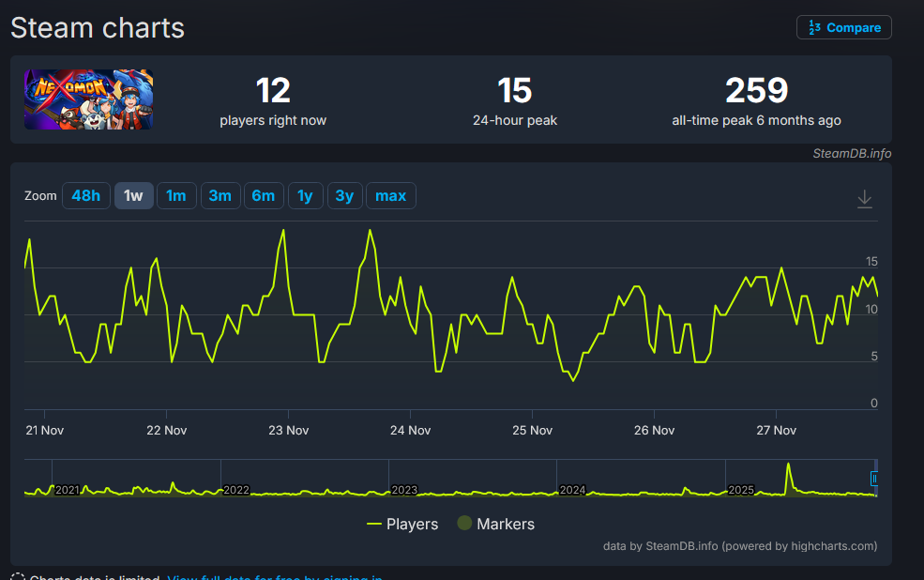
Task: Set chart zoom to 6m
Action: 264,196
